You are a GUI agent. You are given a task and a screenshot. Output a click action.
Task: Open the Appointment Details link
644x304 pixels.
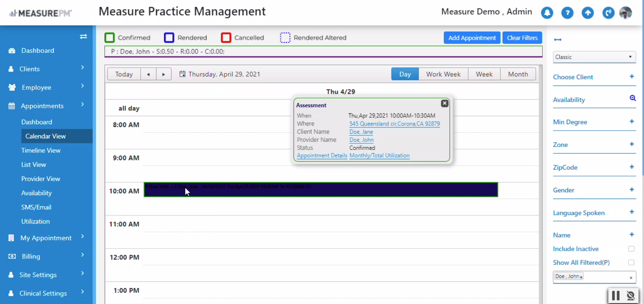(322, 156)
